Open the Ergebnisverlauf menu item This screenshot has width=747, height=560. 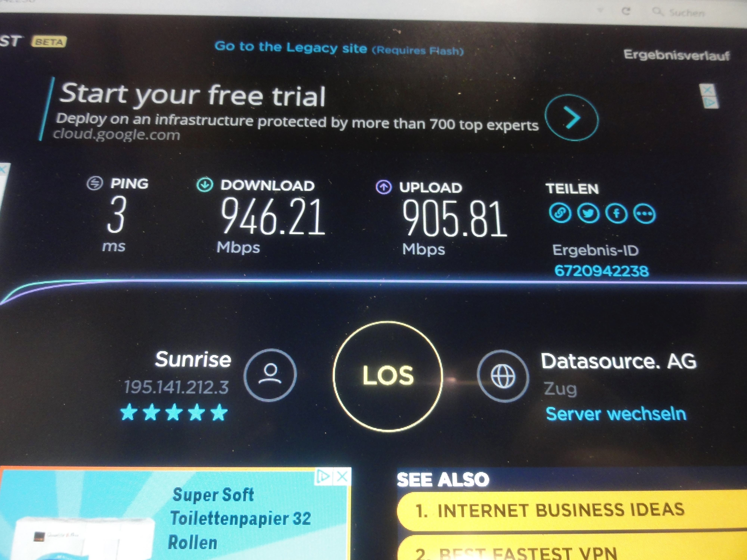(676, 55)
